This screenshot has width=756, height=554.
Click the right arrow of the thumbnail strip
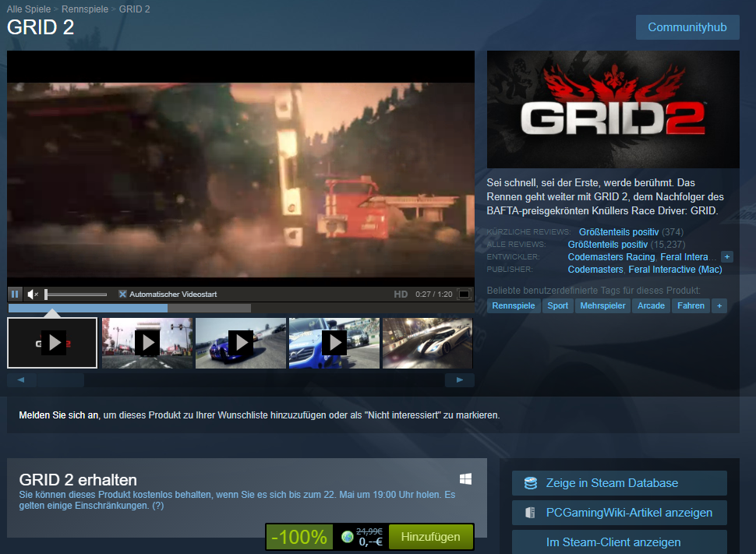coord(460,380)
